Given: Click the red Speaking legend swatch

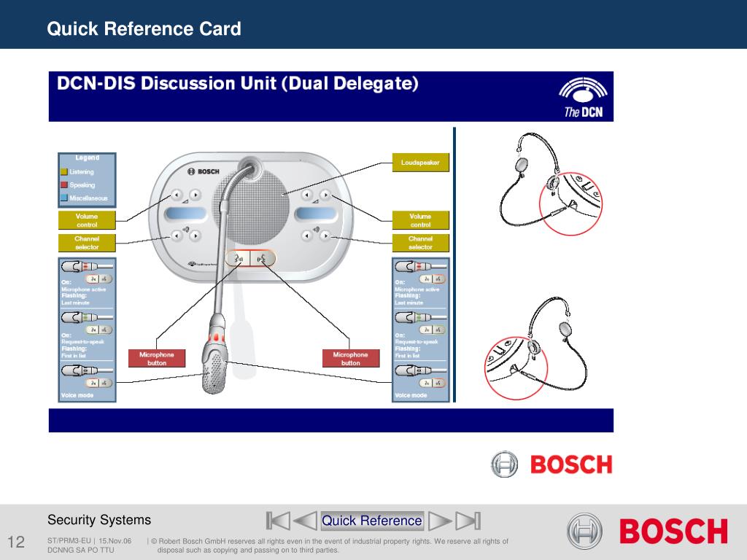Looking at the screenshot, I should coord(64,184).
